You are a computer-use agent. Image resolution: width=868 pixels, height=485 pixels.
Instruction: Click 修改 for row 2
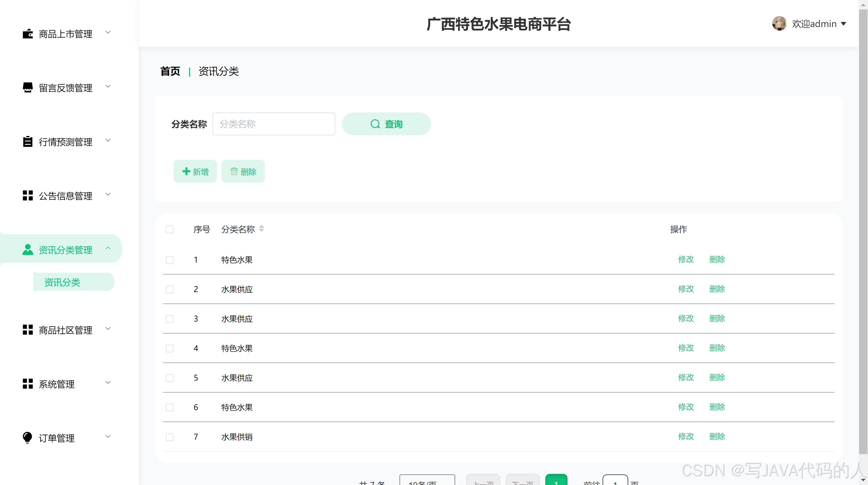click(x=686, y=289)
